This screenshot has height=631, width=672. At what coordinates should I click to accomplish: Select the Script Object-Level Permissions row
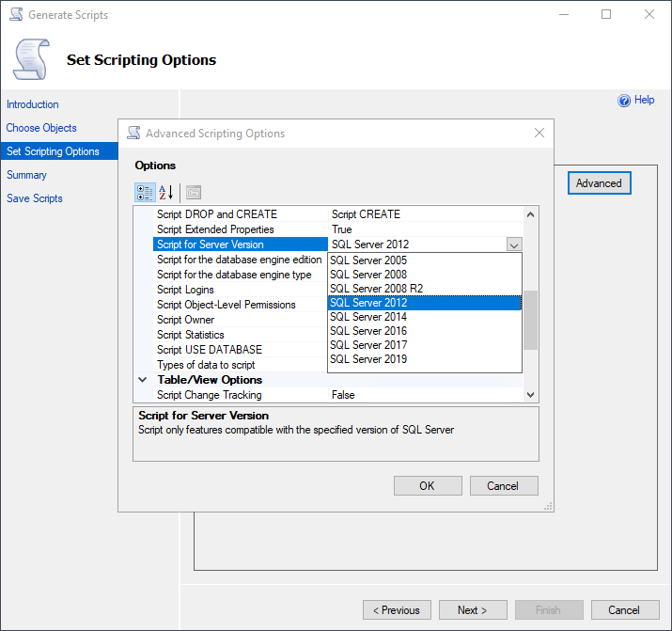click(x=241, y=305)
